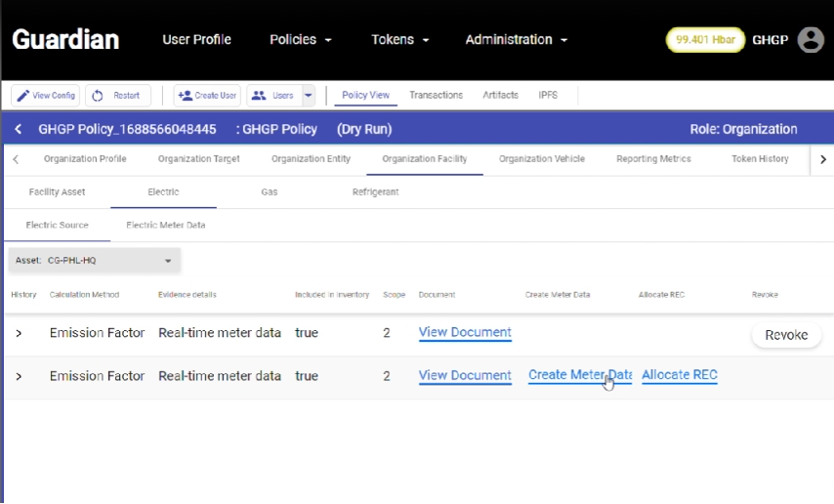This screenshot has width=834, height=504.
Task: Open the Asset CG-PHL-HQ dropdown
Action: click(x=94, y=261)
